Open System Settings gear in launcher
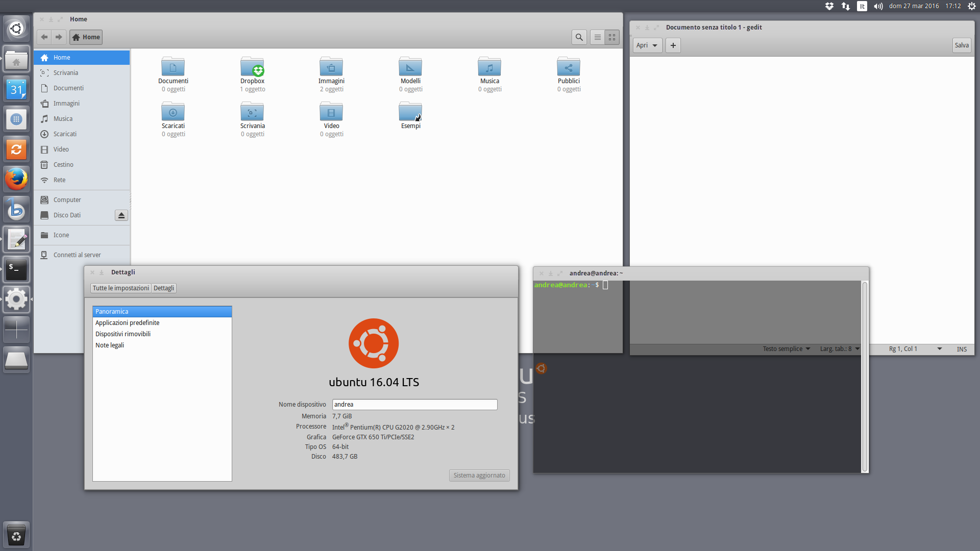The image size is (980, 551). click(16, 299)
